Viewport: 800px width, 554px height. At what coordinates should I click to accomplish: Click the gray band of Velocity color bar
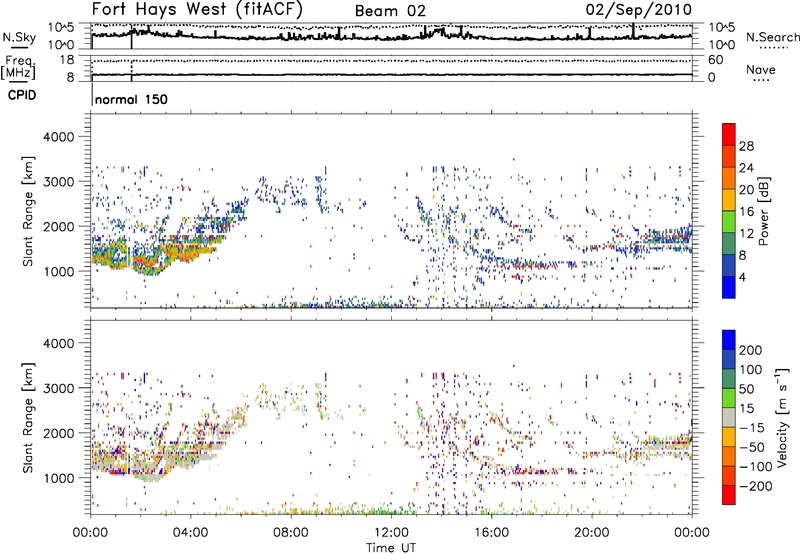pos(729,418)
